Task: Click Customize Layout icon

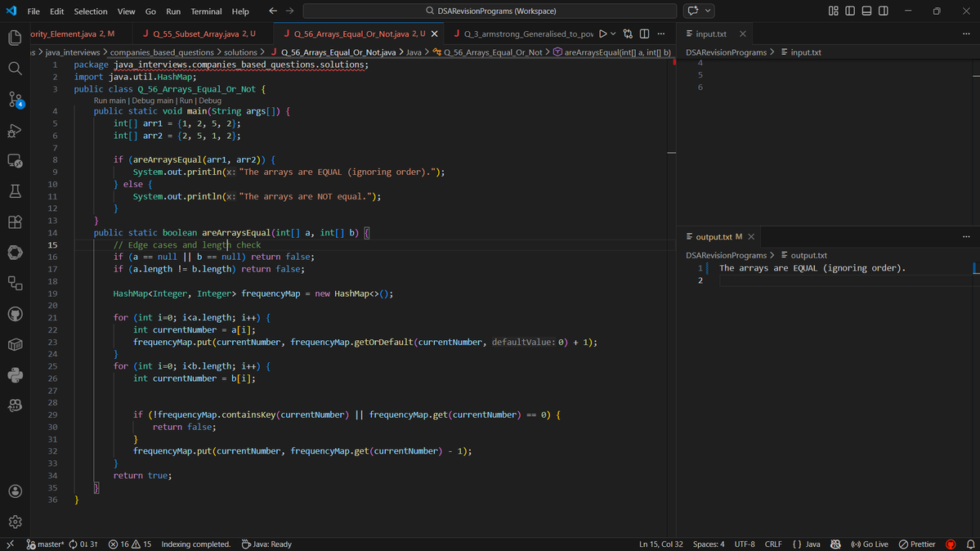Action: point(833,11)
